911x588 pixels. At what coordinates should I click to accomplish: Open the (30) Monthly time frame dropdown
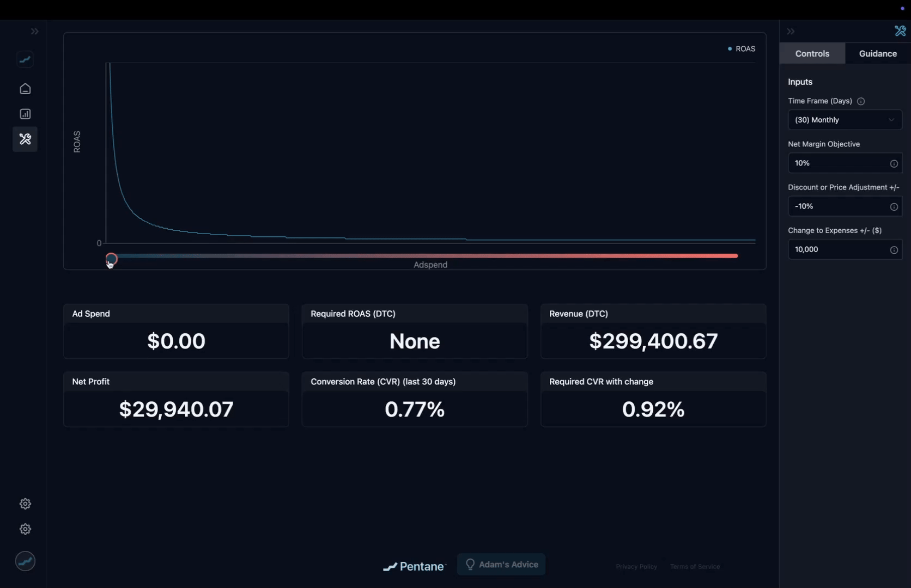pos(845,120)
